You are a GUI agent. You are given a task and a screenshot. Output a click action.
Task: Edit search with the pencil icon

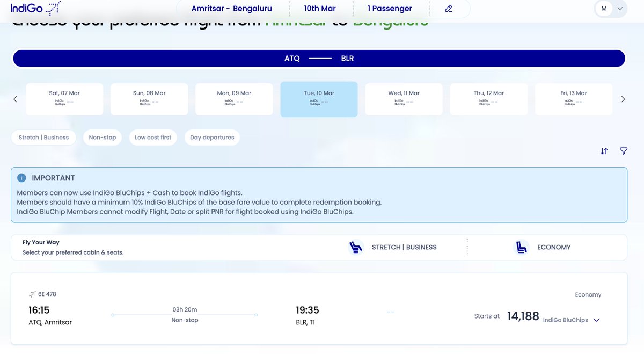[449, 9]
